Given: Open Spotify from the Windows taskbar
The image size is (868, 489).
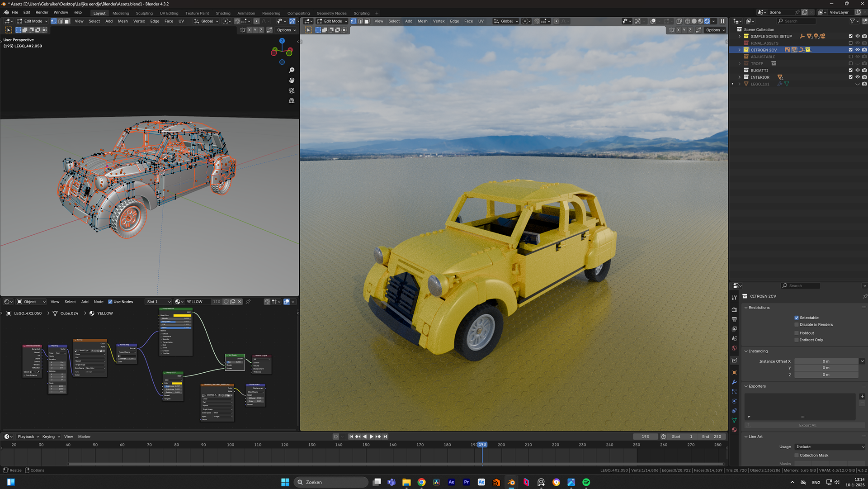Looking at the screenshot, I should click(586, 482).
